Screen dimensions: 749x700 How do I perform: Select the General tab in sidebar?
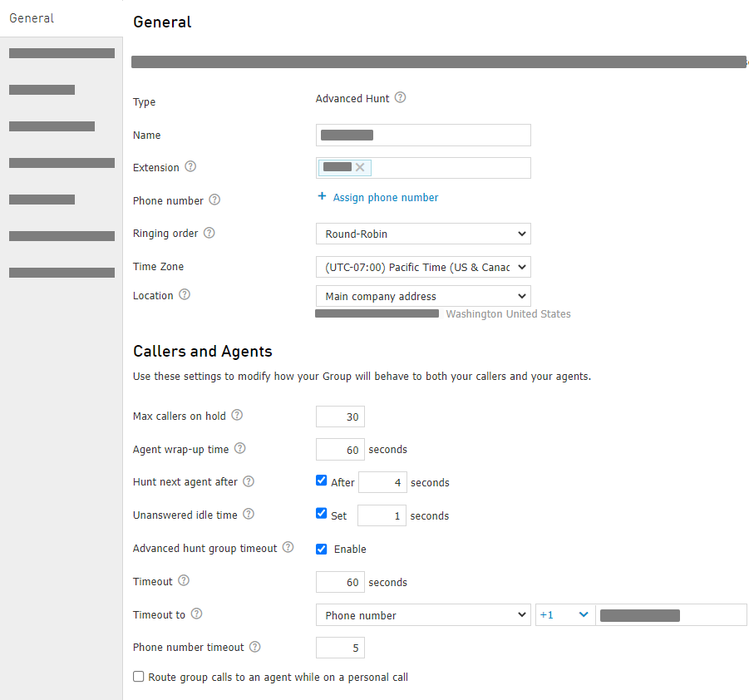[x=32, y=18]
